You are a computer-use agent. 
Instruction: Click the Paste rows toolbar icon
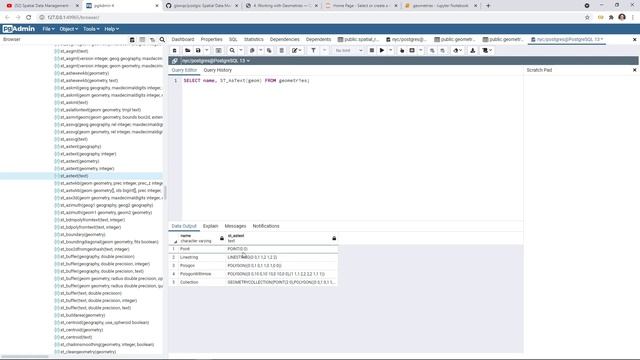pyautogui.click(x=269, y=51)
